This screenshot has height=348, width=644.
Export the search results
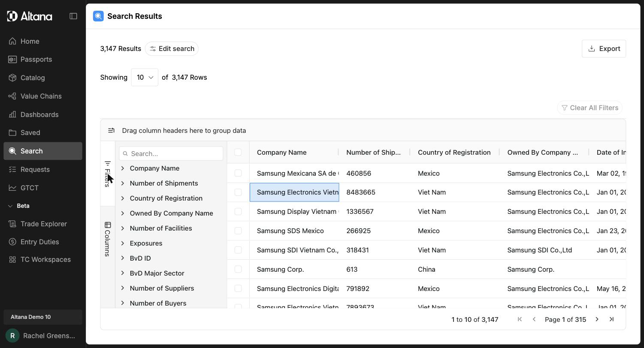click(x=604, y=48)
